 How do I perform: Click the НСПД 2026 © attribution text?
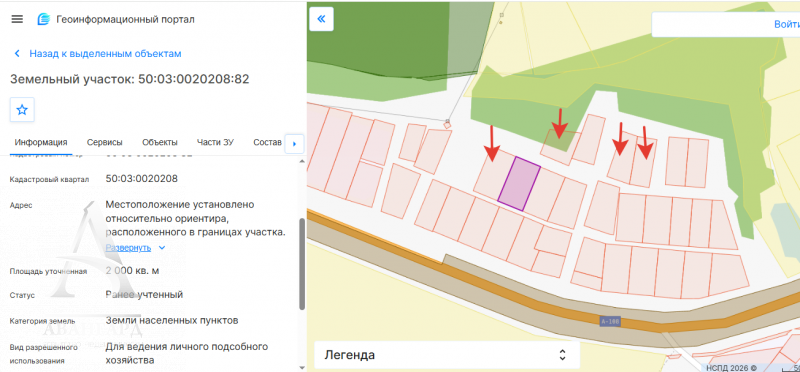point(731,367)
